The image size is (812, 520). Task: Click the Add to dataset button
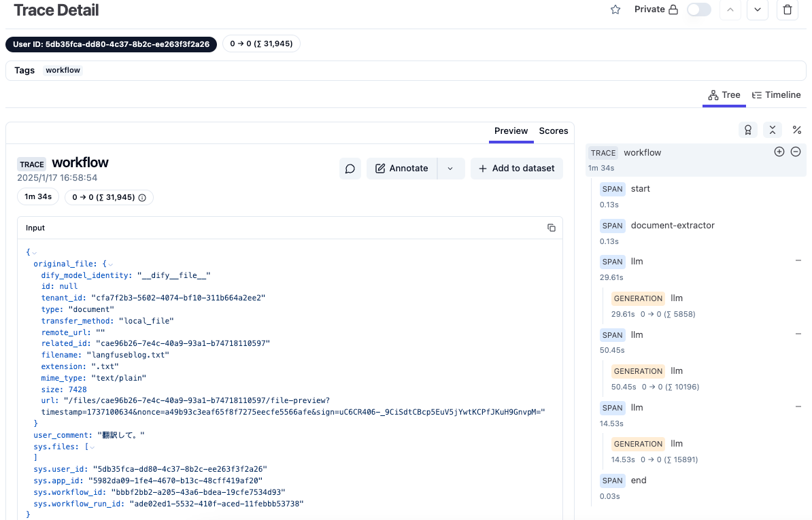tap(516, 169)
